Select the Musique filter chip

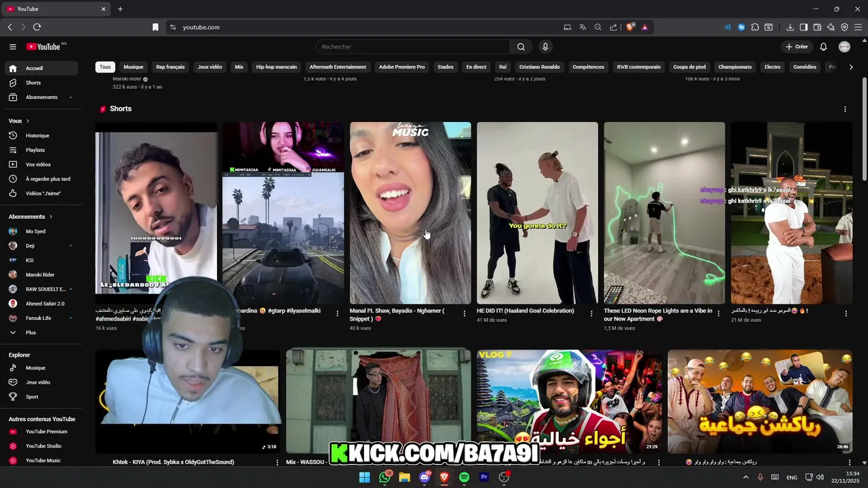(134, 67)
